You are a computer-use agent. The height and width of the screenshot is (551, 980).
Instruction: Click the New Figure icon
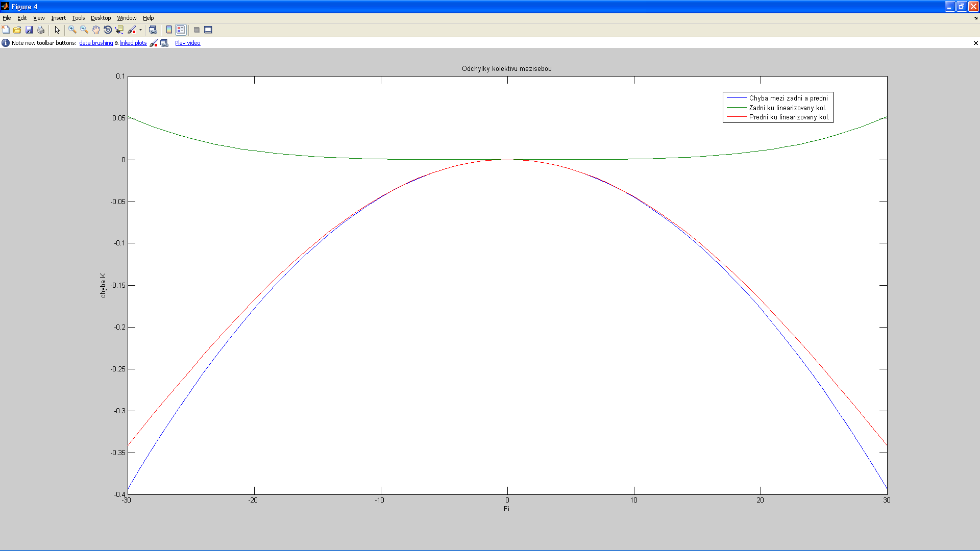coord(6,30)
